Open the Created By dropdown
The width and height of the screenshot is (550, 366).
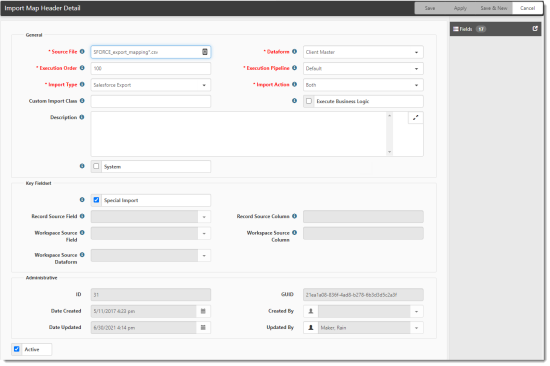416,312
